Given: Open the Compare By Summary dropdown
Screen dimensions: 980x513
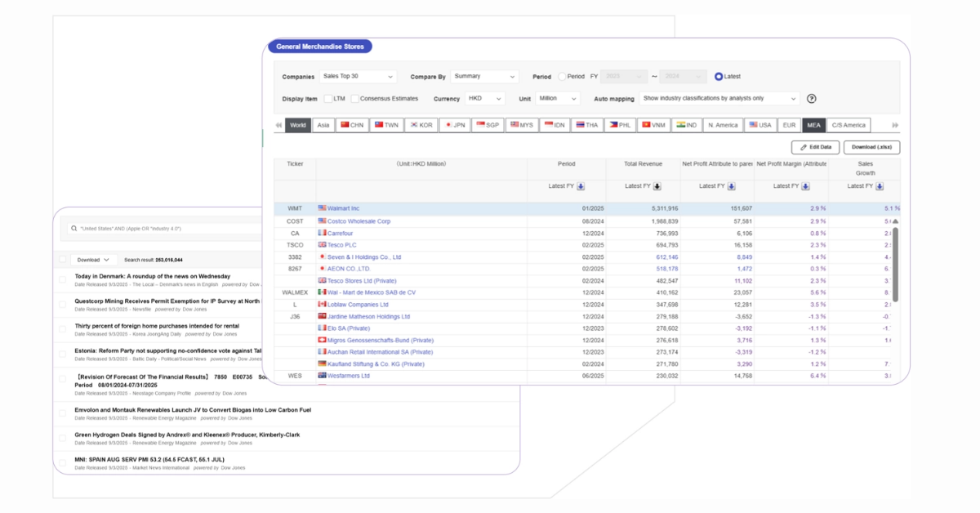Looking at the screenshot, I should [485, 76].
